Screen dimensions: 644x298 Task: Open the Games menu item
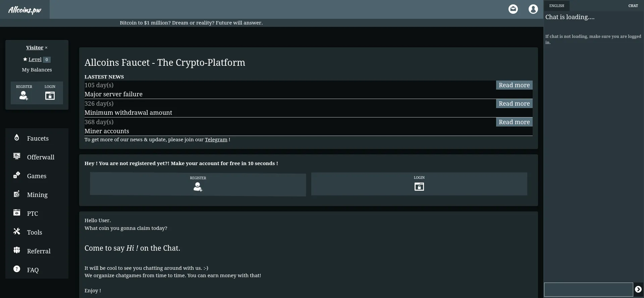pyautogui.click(x=37, y=175)
